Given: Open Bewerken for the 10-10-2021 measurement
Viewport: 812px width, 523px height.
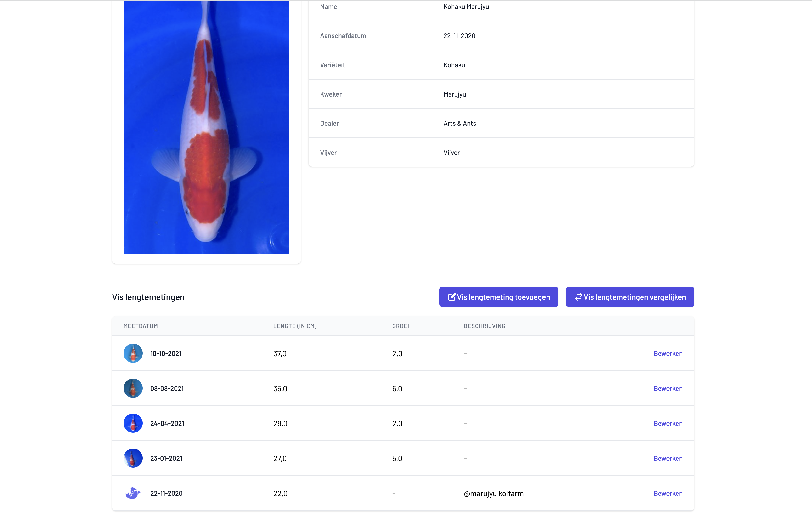Looking at the screenshot, I should click(x=668, y=353).
